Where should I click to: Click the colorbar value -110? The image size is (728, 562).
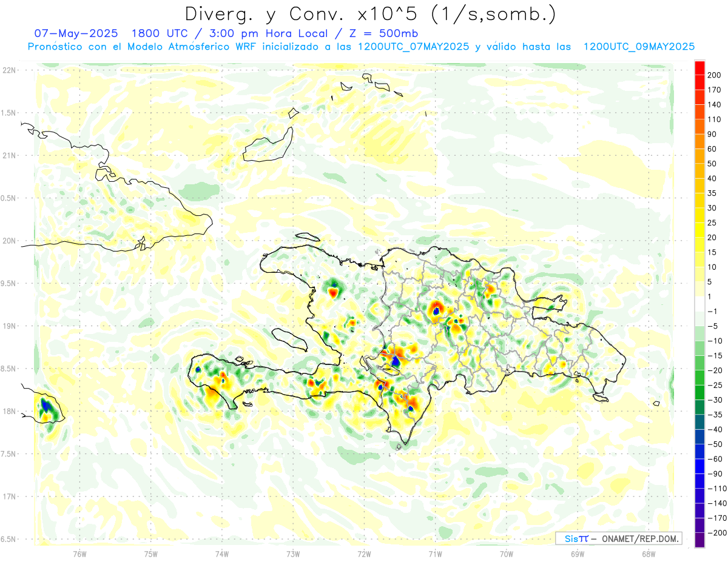(716, 489)
